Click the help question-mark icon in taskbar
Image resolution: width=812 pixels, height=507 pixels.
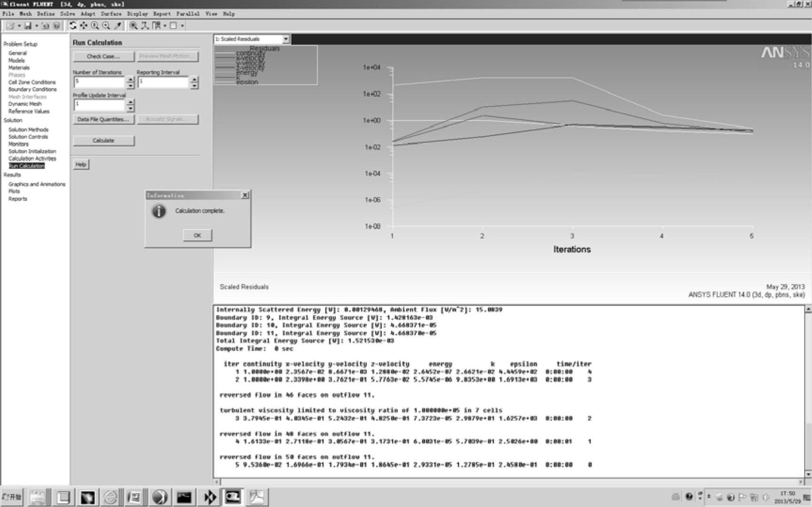pos(689,497)
